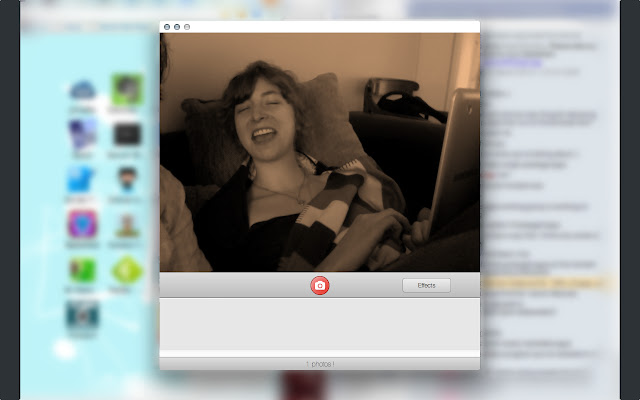Open the Effects panel
640x400 pixels.
click(426, 286)
